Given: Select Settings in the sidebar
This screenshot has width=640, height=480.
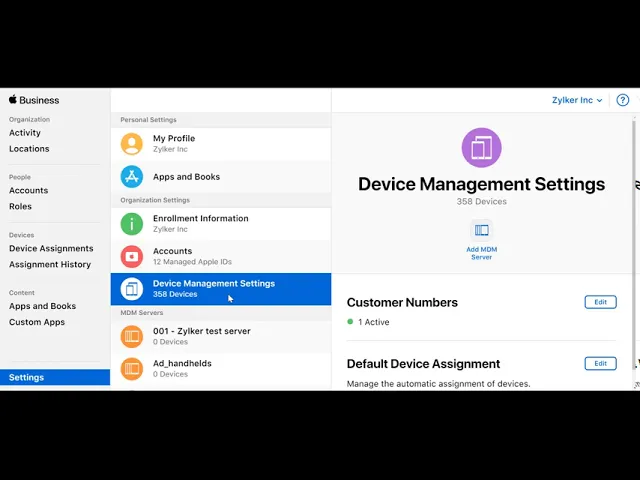Looking at the screenshot, I should pos(55,377).
